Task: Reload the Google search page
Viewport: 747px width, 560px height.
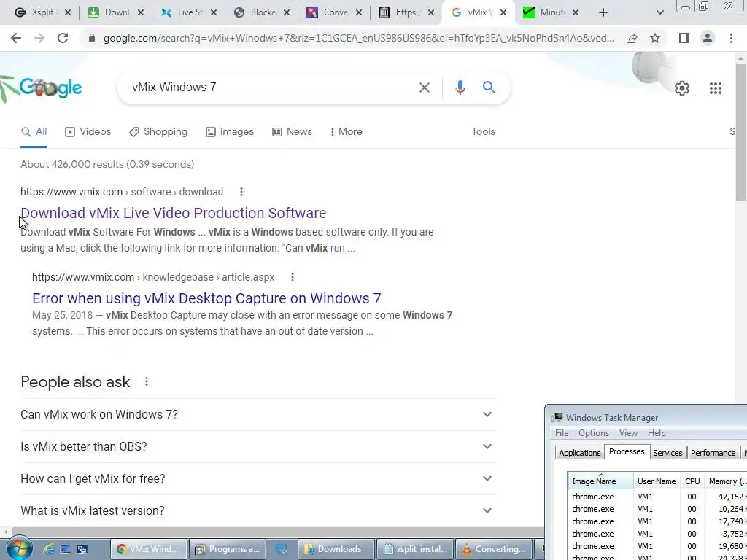Action: click(63, 38)
